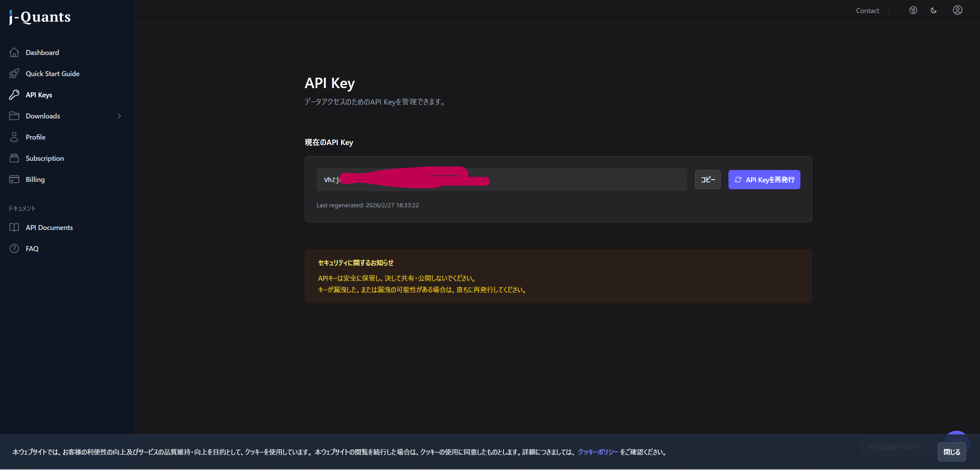Click the 現在のAPI Key label
The height and width of the screenshot is (470, 980).
pos(329,142)
